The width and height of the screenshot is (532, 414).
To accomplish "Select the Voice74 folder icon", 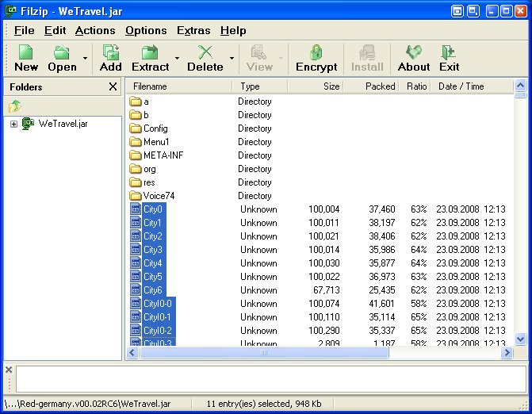I will (x=136, y=196).
